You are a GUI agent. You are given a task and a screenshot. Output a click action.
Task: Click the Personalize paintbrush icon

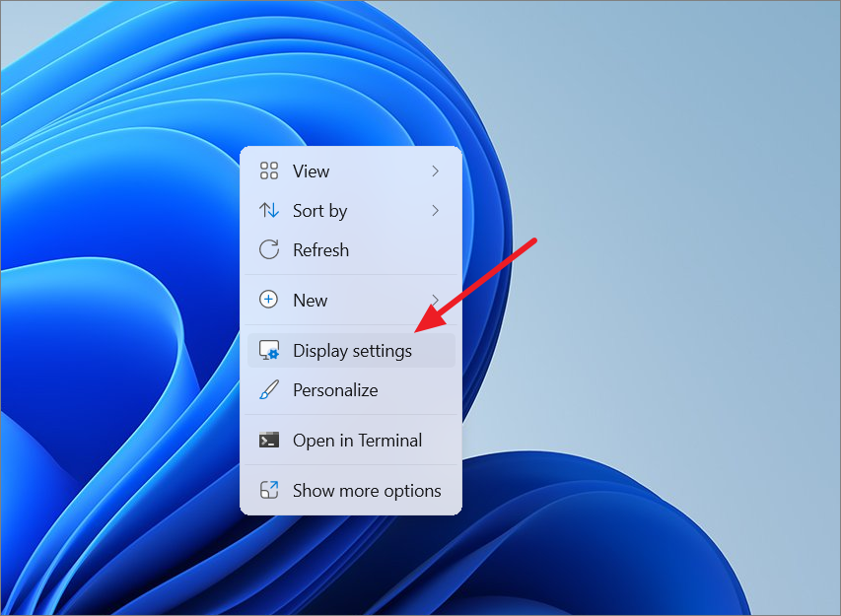pos(269,389)
